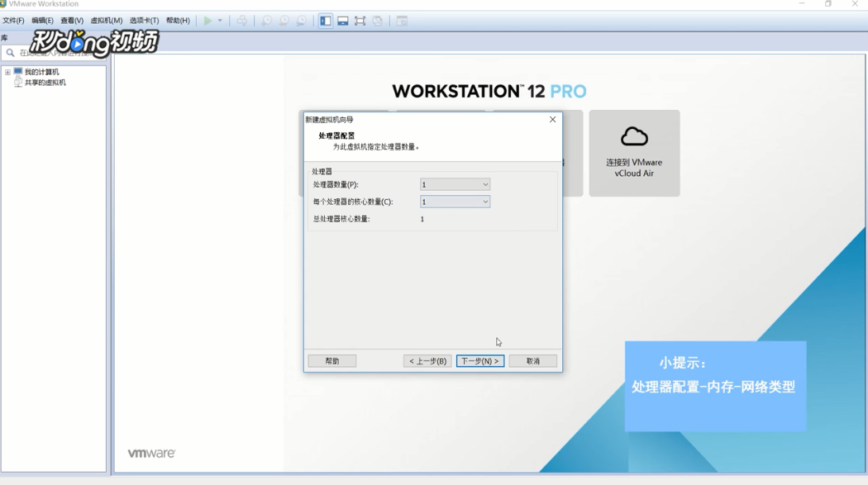Click the manage snapshots icon
Viewport: 868px width, 485px height.
301,21
